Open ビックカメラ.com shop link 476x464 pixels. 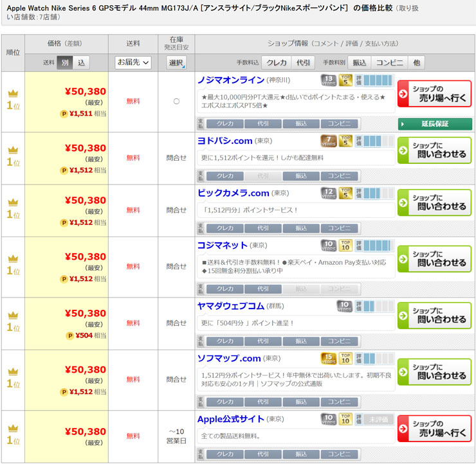click(233, 193)
